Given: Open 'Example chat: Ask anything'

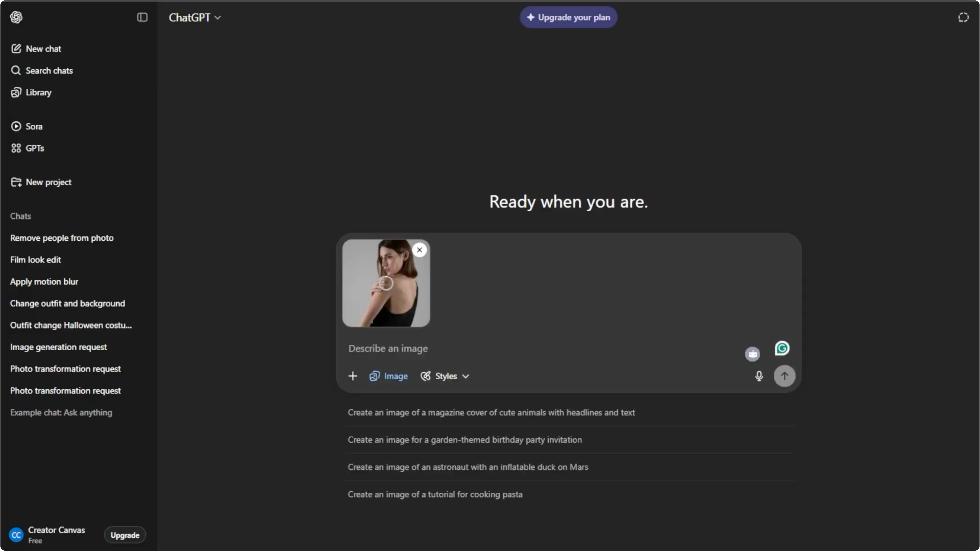Looking at the screenshot, I should 61,413.
